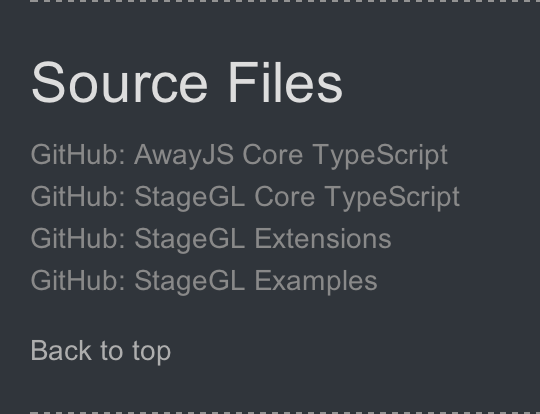The height and width of the screenshot is (414, 540).
Task: Click the word AwayJS in the first link
Action: point(184,155)
